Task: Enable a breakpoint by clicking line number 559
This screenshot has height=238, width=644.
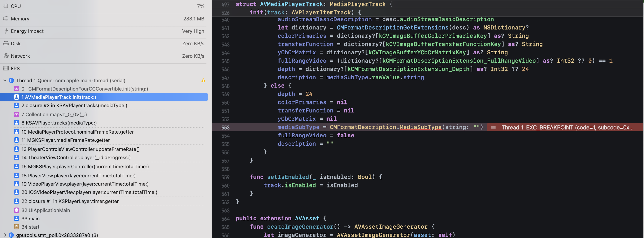Action: (225, 177)
